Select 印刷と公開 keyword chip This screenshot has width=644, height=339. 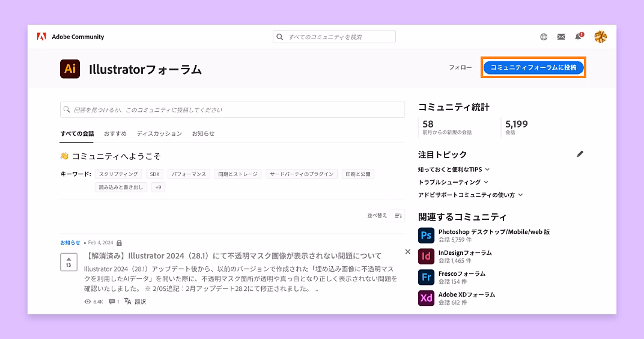(x=357, y=174)
